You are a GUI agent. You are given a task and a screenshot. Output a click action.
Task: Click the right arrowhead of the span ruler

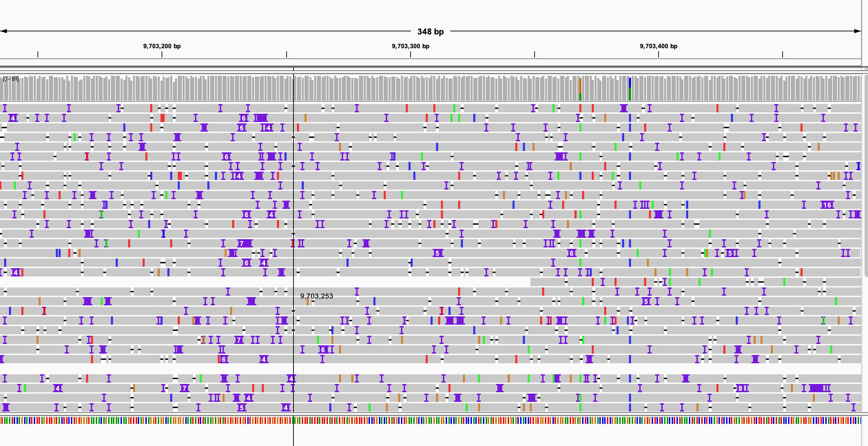pyautogui.click(x=858, y=31)
